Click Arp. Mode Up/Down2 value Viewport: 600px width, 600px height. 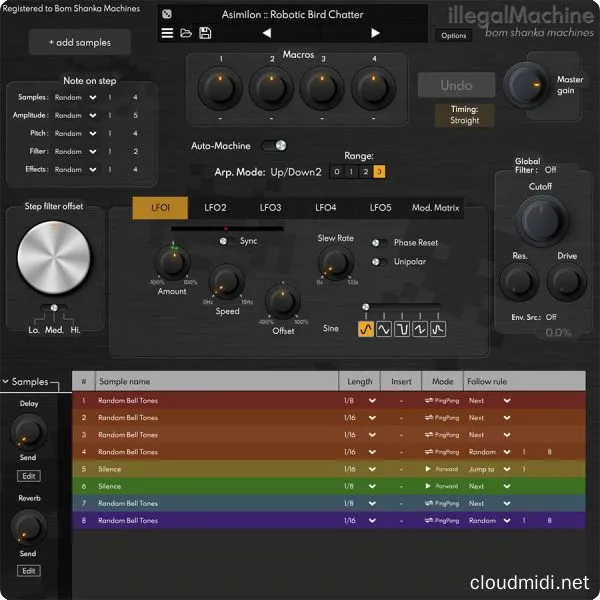296,172
